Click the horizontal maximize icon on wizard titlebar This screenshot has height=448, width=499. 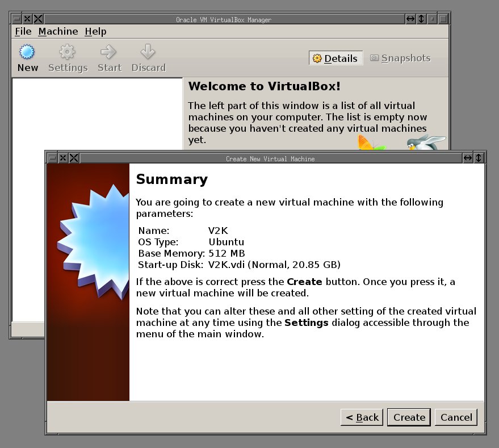468,158
